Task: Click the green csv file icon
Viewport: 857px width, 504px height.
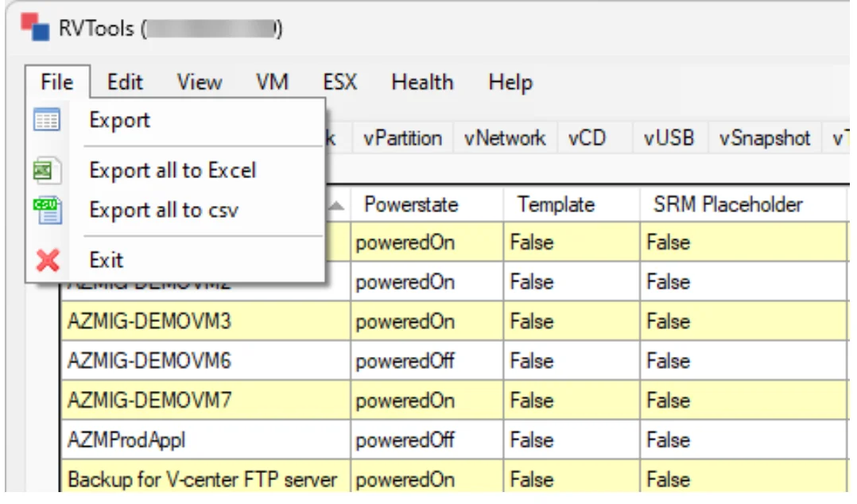Action: click(x=48, y=211)
